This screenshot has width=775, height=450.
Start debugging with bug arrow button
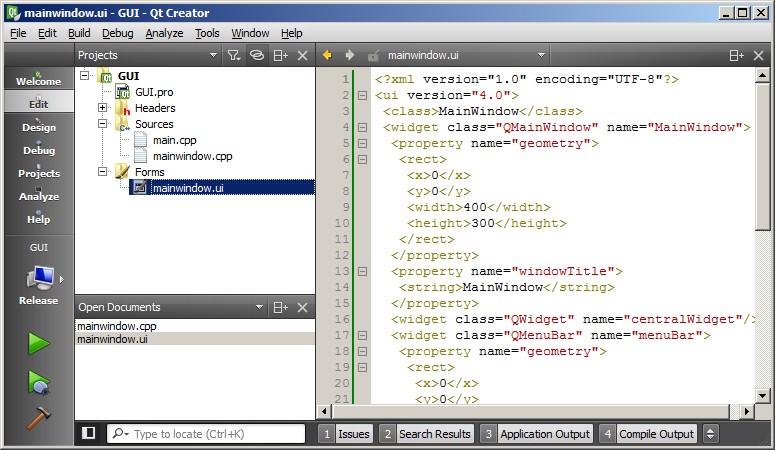click(39, 382)
